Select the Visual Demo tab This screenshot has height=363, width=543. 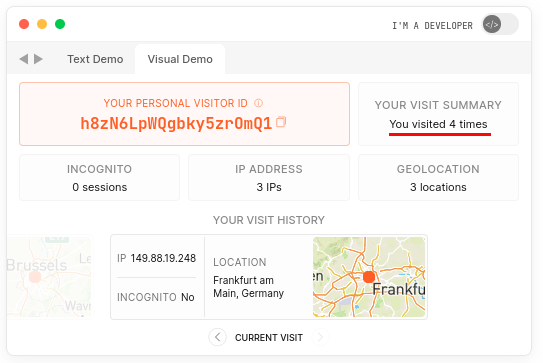(x=180, y=59)
